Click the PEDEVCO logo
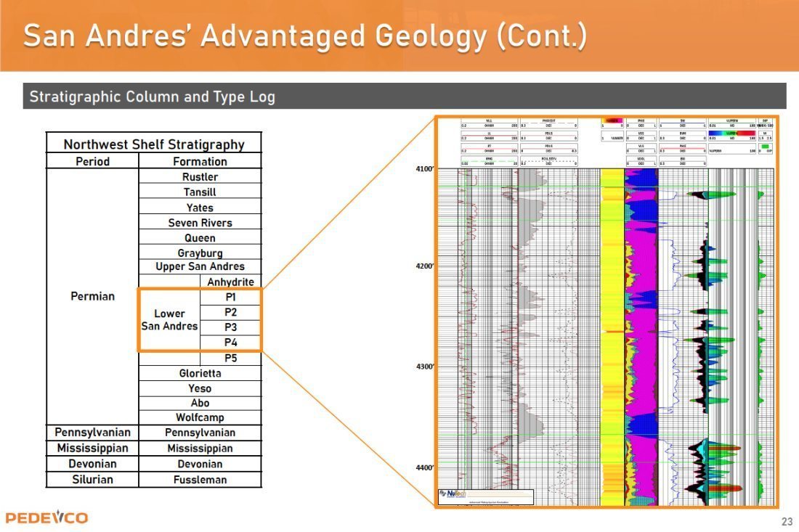Screen dimensions: 799x532 46,517
